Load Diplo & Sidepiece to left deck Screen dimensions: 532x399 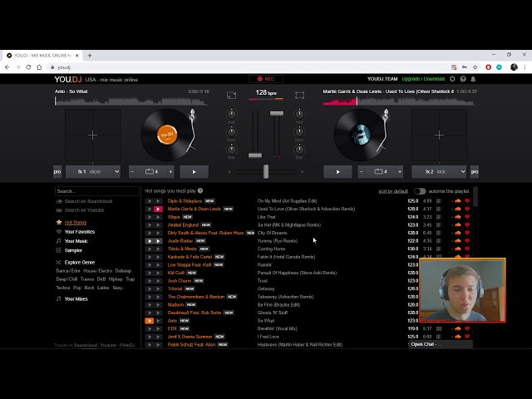[150, 201]
